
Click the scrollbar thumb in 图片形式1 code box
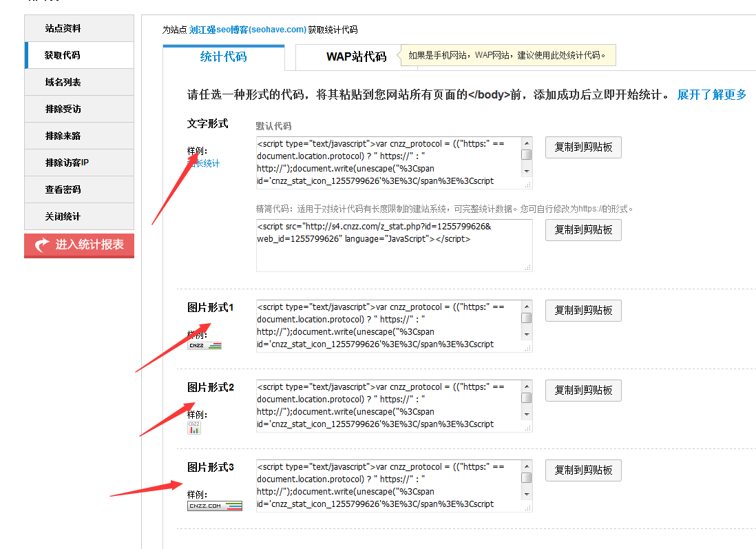click(527, 318)
